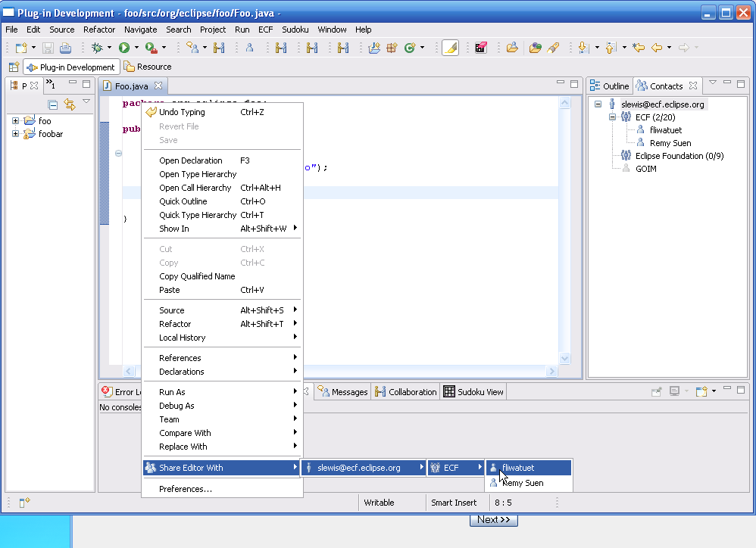Switch to the Outline tab
Image resolution: width=756 pixels, height=548 pixels.
coord(610,86)
